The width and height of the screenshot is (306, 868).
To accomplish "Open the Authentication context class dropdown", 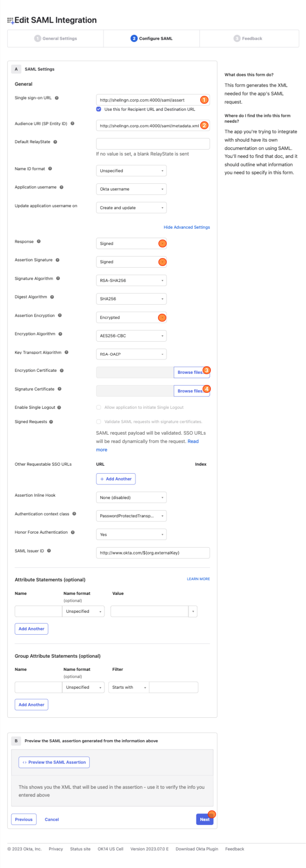I will (131, 516).
